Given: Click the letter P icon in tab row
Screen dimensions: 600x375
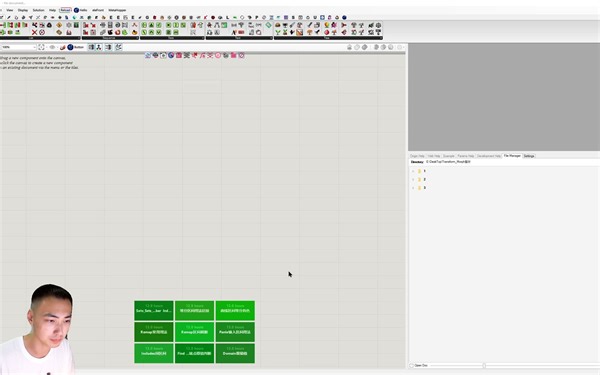Looking at the screenshot, I should (x=257, y=17).
